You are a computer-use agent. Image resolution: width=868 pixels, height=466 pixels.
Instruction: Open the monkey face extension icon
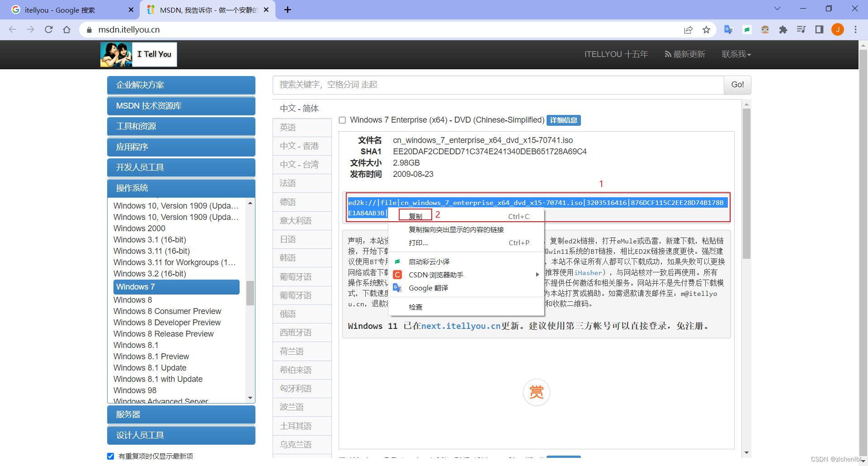tap(765, 29)
